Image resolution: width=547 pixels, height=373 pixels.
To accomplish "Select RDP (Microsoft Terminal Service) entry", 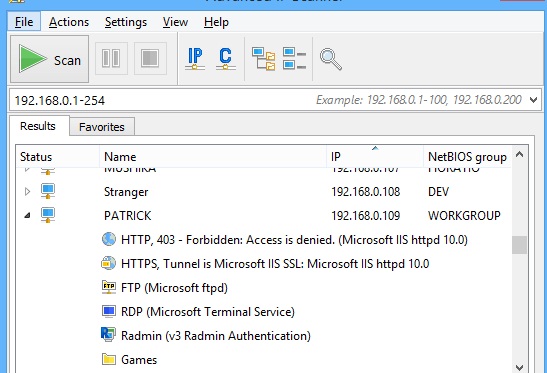I will coord(208,312).
